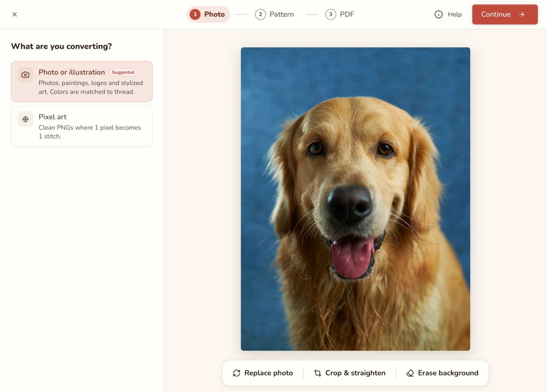Go to the PDF step
547x392 pixels.
coord(340,14)
